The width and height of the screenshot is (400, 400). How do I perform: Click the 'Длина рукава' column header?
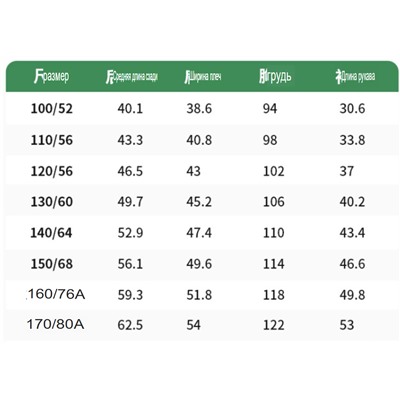click(355, 76)
